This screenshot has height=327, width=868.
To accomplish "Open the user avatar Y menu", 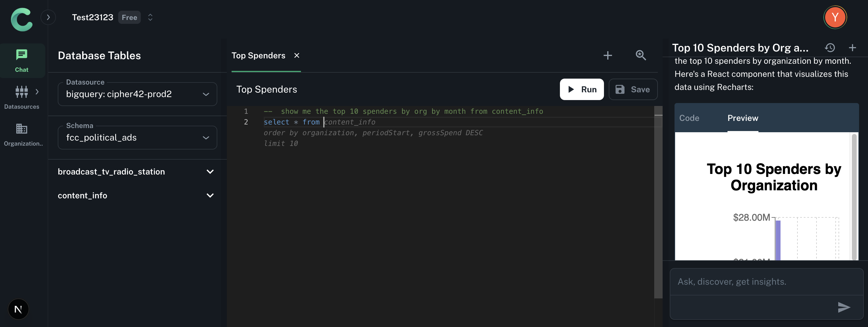I will click(x=835, y=17).
